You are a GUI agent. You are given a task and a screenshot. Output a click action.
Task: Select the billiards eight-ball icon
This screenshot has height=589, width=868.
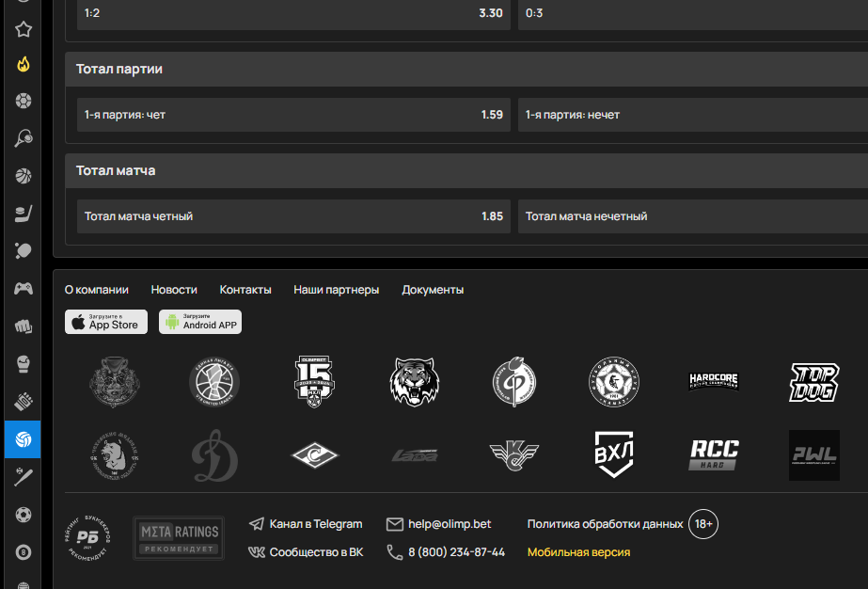(x=24, y=552)
